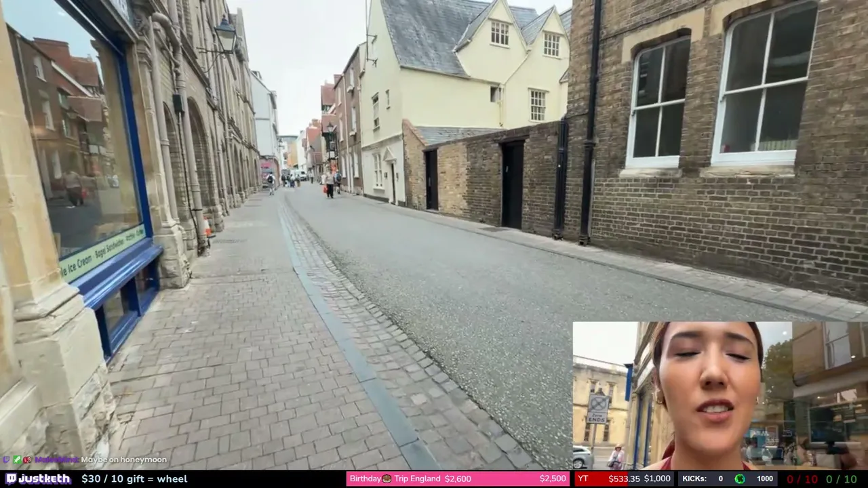Screen dimensions: 868x488
Task: Click the Birthday Trip England goal bar
Action: tap(458, 479)
